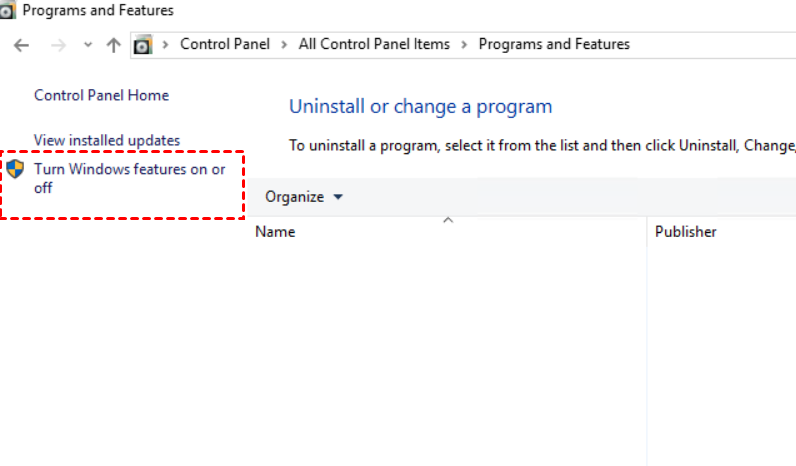The height and width of the screenshot is (466, 796).
Task: Sort the list by the Name column header
Action: click(276, 232)
